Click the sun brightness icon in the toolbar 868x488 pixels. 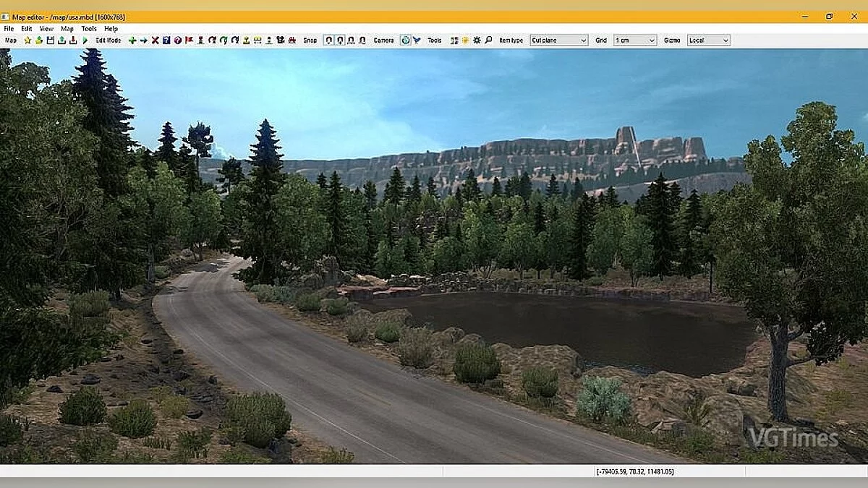[x=465, y=40]
